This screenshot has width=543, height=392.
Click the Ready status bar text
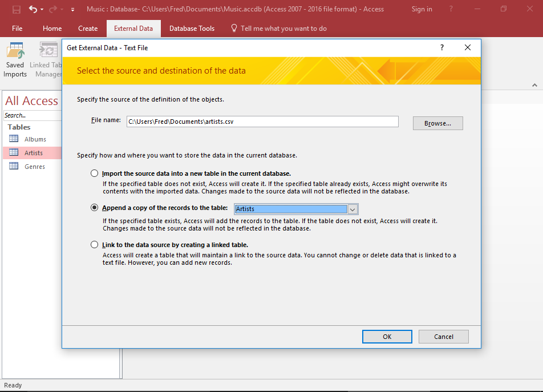(13, 385)
